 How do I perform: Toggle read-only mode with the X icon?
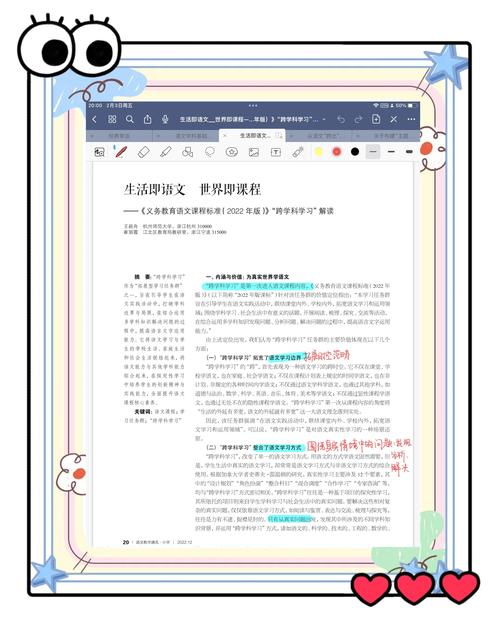tap(394, 119)
